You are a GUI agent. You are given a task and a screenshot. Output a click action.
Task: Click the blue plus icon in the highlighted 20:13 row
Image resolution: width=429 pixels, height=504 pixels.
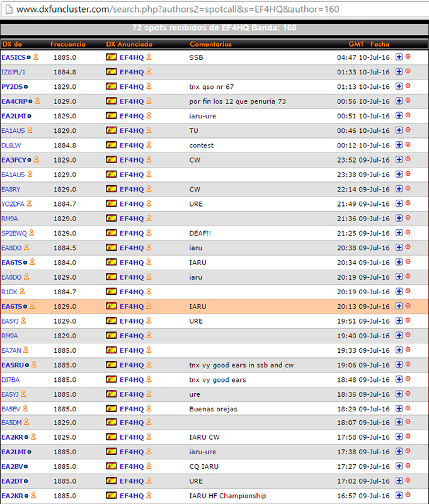click(399, 306)
